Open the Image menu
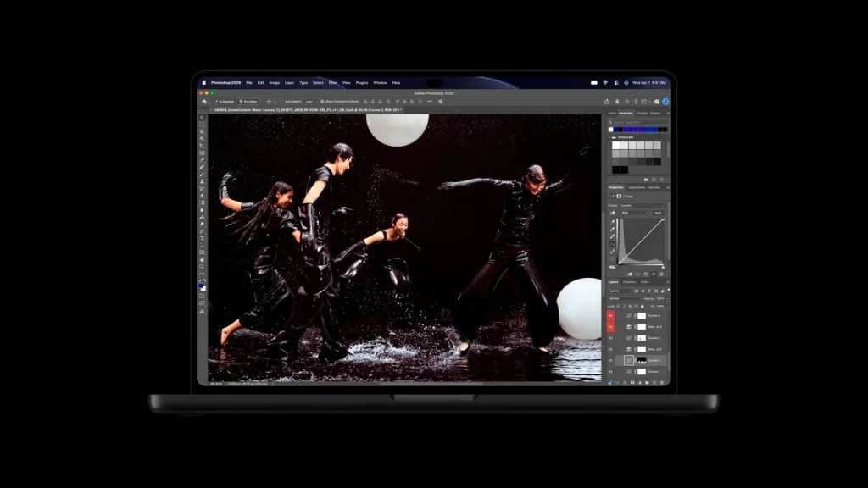Screen dimensions: 868x488 [x=274, y=83]
